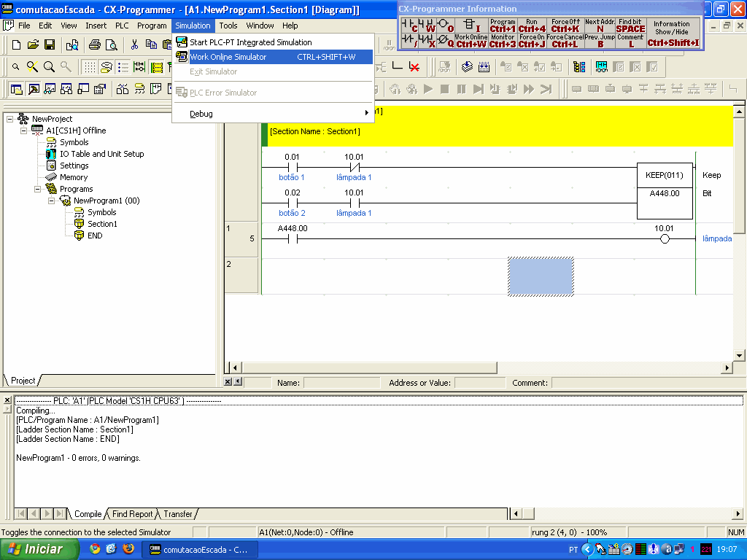
Task: Open the Program menu
Action: click(x=152, y=26)
